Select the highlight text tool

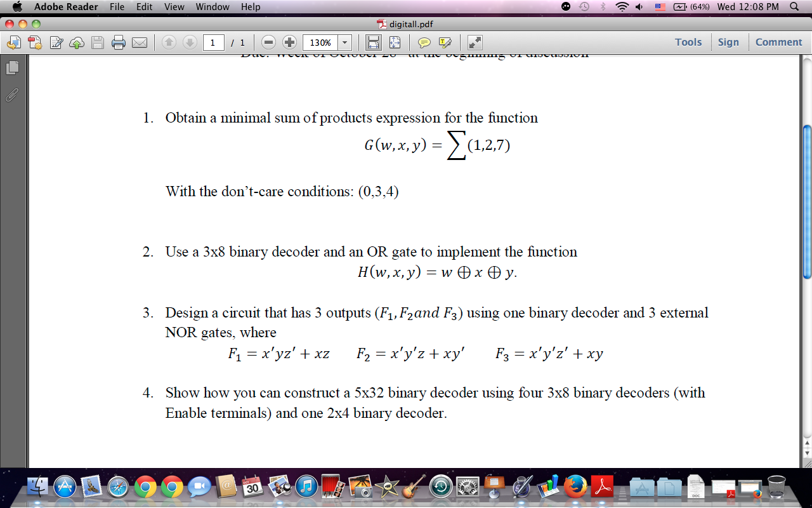tap(445, 43)
